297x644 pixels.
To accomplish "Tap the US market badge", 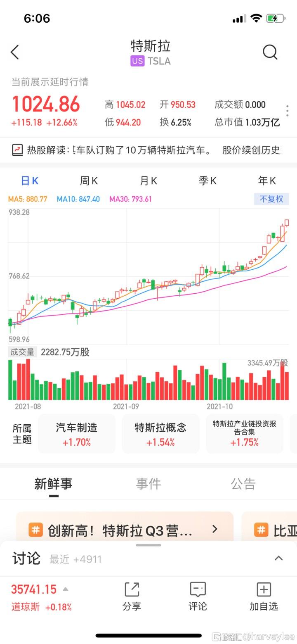I will (137, 61).
